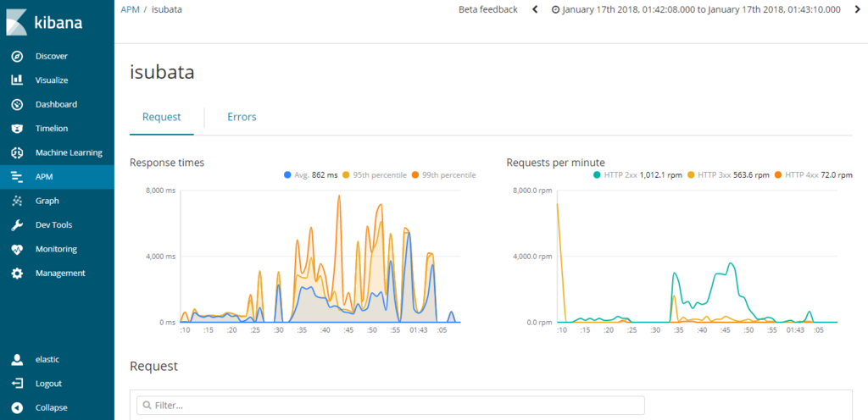Go to Graph in sidebar menu
The width and height of the screenshot is (868, 420).
click(x=47, y=202)
